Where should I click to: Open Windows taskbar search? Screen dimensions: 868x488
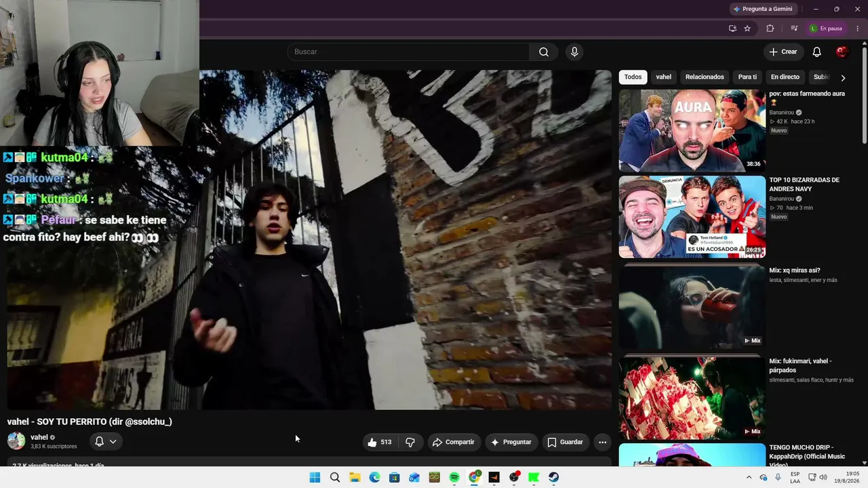click(x=335, y=477)
